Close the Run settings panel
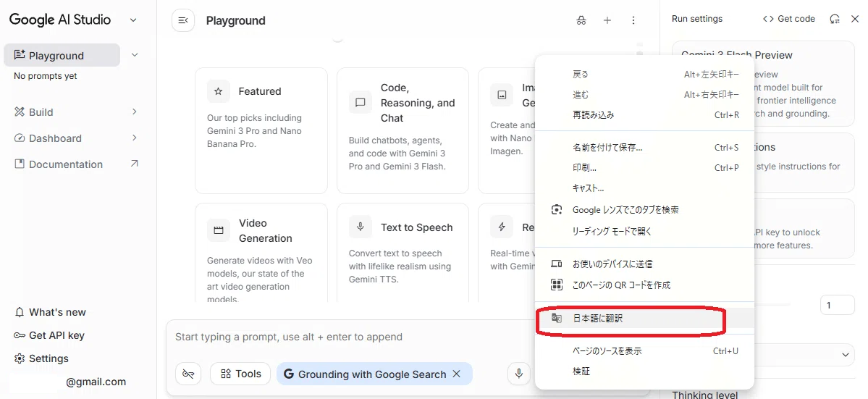 click(x=855, y=19)
